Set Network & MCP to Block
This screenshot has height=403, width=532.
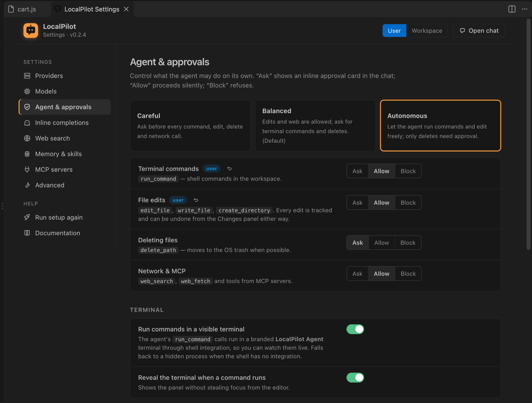tap(408, 274)
